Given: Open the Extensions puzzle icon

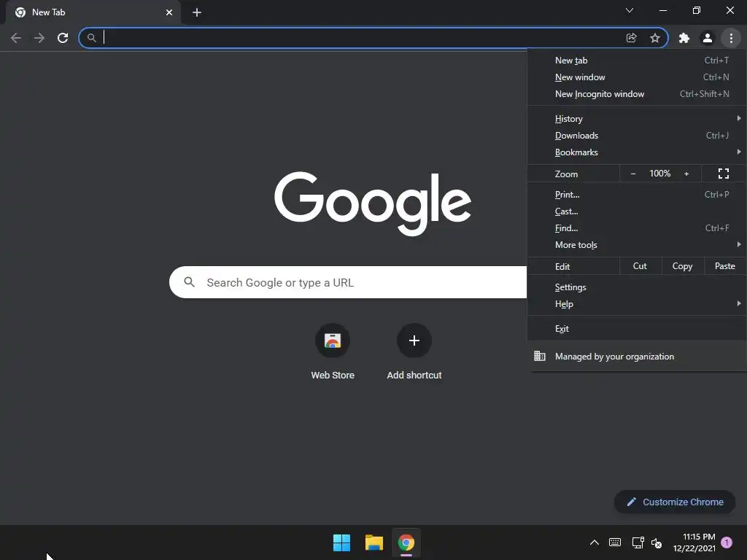Looking at the screenshot, I should [684, 38].
